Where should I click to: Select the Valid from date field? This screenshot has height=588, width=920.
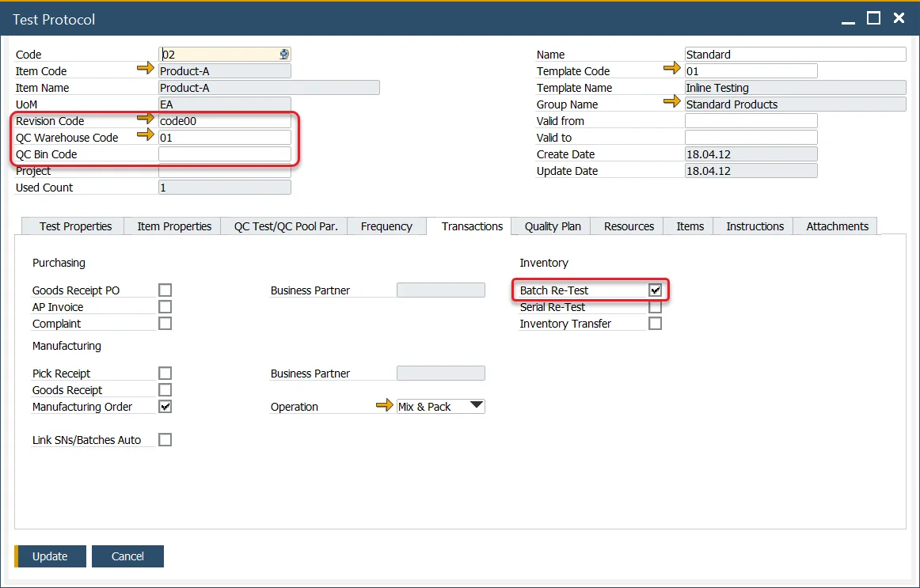pyautogui.click(x=751, y=121)
